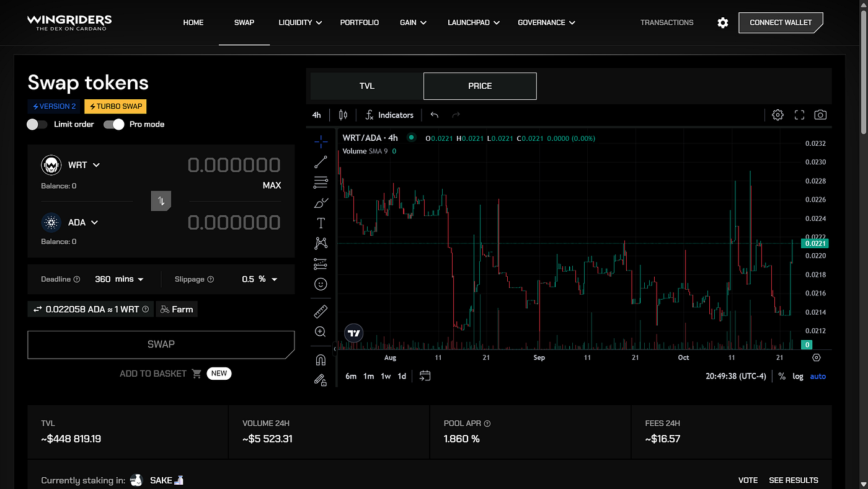Click the Version 2 badge
This screenshot has height=489, width=868.
[x=54, y=106]
